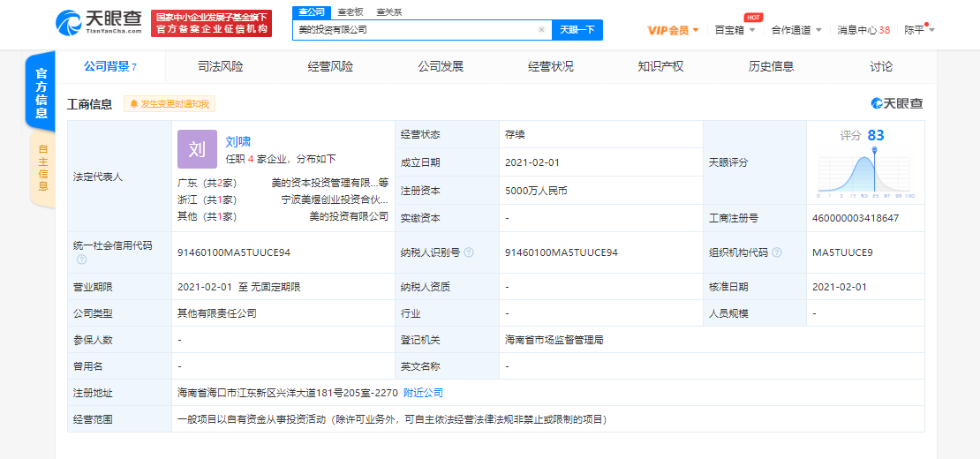The height and width of the screenshot is (459, 980).
Task: Open the user account menu 陈平
Action: [x=919, y=30]
